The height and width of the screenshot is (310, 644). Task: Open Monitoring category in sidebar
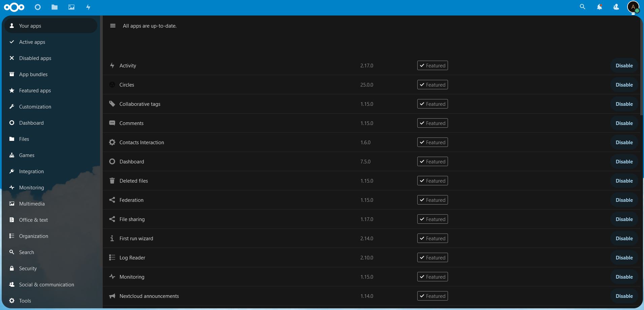[x=51, y=187]
